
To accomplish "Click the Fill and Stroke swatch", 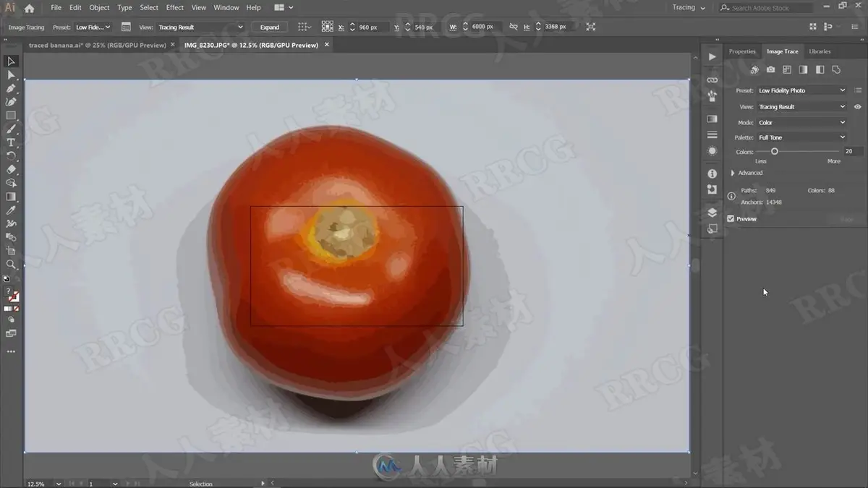I will [12, 296].
